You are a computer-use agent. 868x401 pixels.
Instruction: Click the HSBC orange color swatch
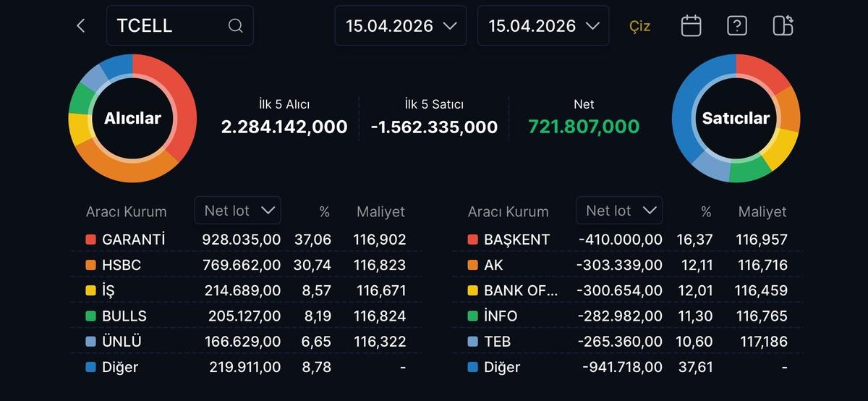click(90, 266)
